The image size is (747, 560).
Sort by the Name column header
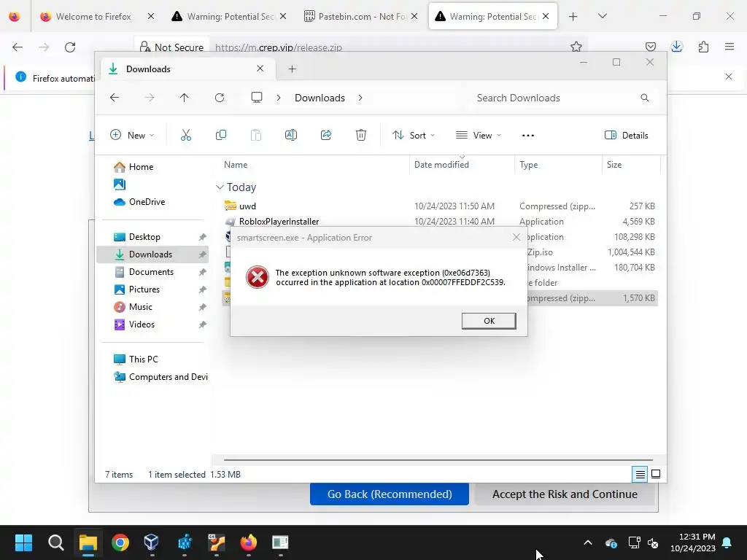click(x=236, y=165)
